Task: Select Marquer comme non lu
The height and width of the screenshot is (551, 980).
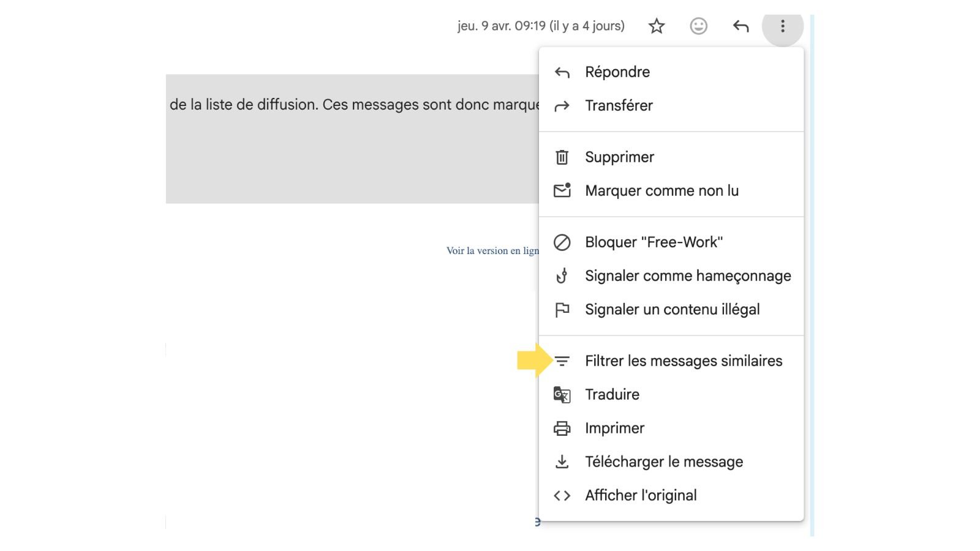Action: (671, 191)
